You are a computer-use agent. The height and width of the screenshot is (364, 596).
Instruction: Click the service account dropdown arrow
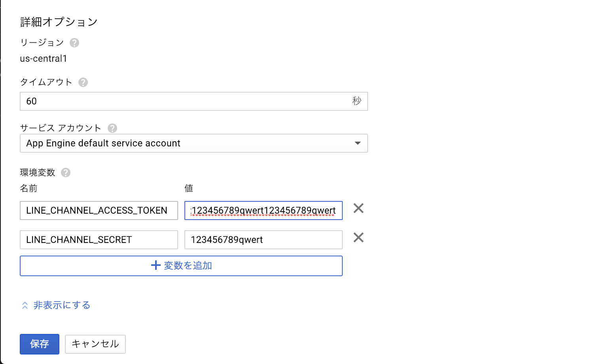(x=358, y=143)
